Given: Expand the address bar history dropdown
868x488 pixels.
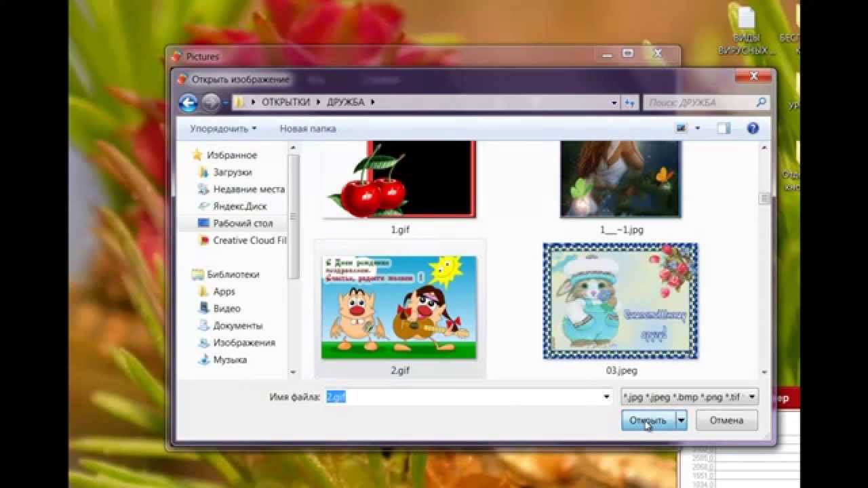Looking at the screenshot, I should [x=614, y=103].
